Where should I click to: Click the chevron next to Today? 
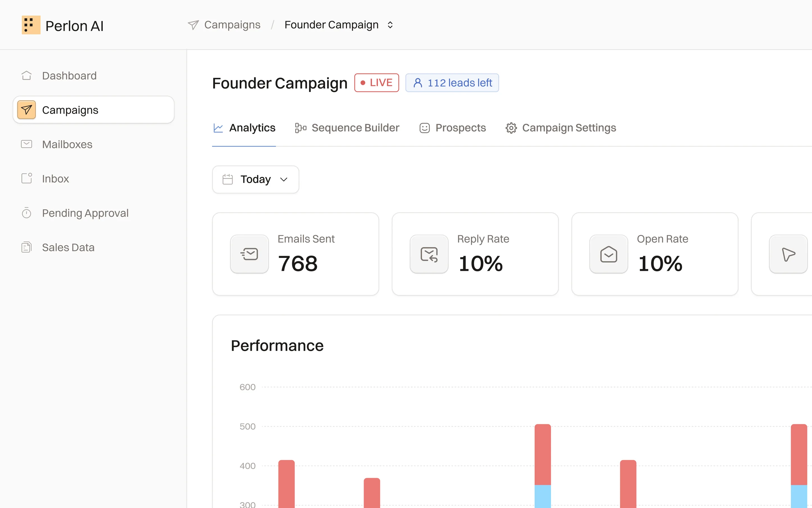click(x=284, y=179)
